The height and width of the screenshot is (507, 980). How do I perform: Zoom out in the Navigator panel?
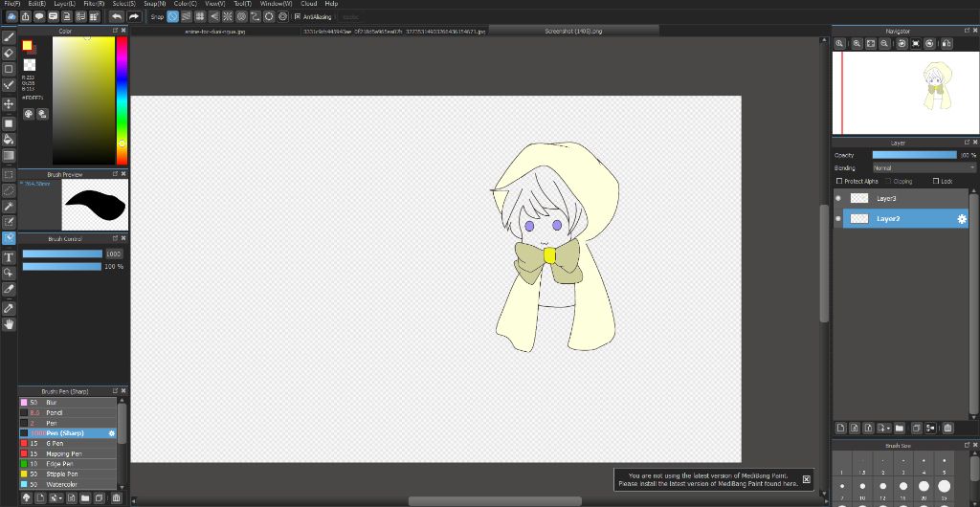pyautogui.click(x=884, y=44)
